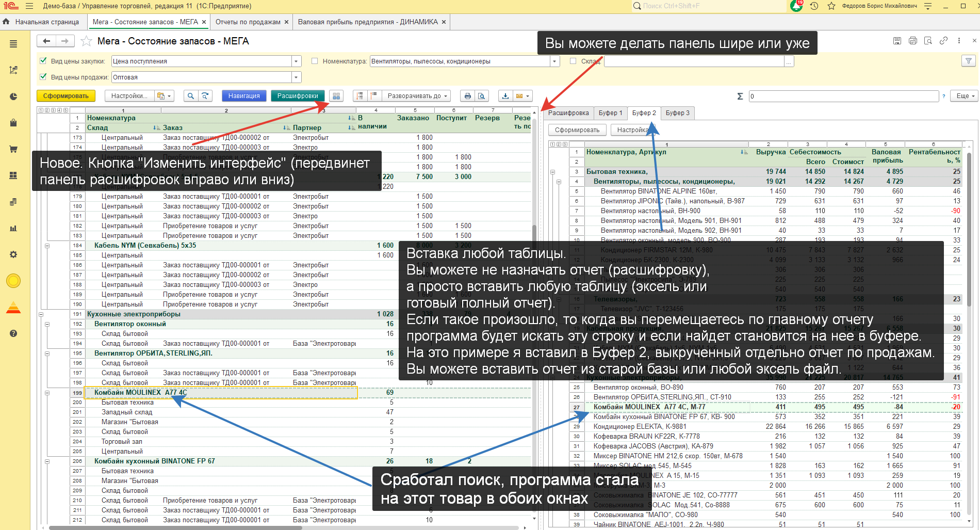
Task: Open sidebar bar chart section
Action: point(13,228)
